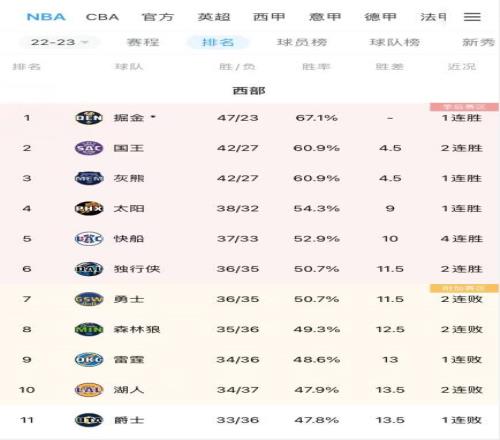Image resolution: width=500 pixels, height=440 pixels.
Task: Click the 67.1% win rate
Action: pyautogui.click(x=316, y=118)
